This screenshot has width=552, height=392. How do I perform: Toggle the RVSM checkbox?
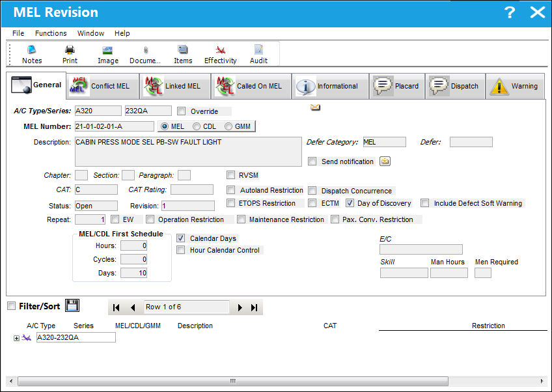[230, 175]
